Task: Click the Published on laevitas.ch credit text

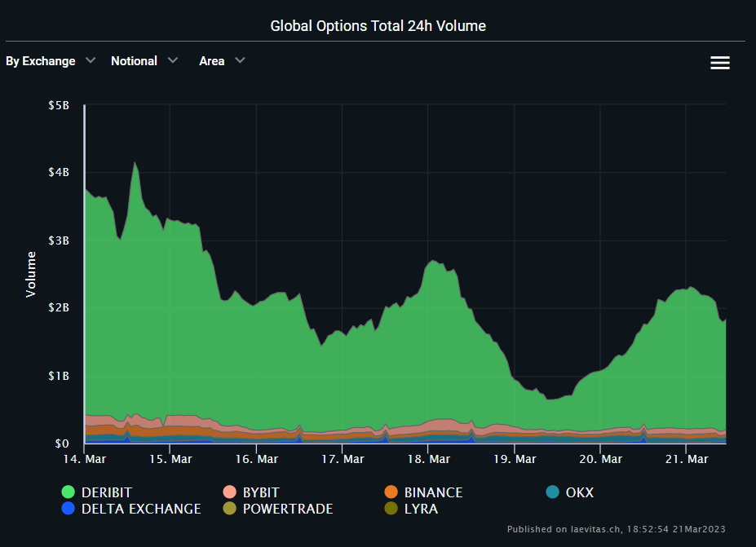Action: point(617,529)
